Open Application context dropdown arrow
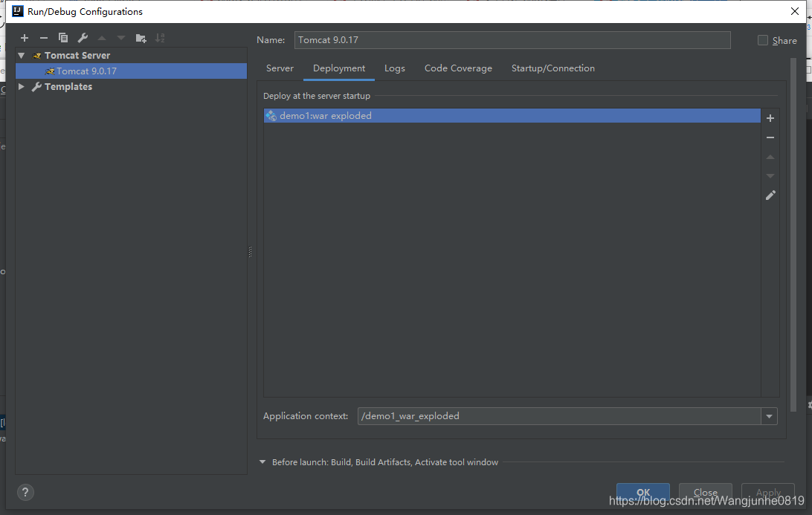This screenshot has height=515, width=812. pos(769,416)
